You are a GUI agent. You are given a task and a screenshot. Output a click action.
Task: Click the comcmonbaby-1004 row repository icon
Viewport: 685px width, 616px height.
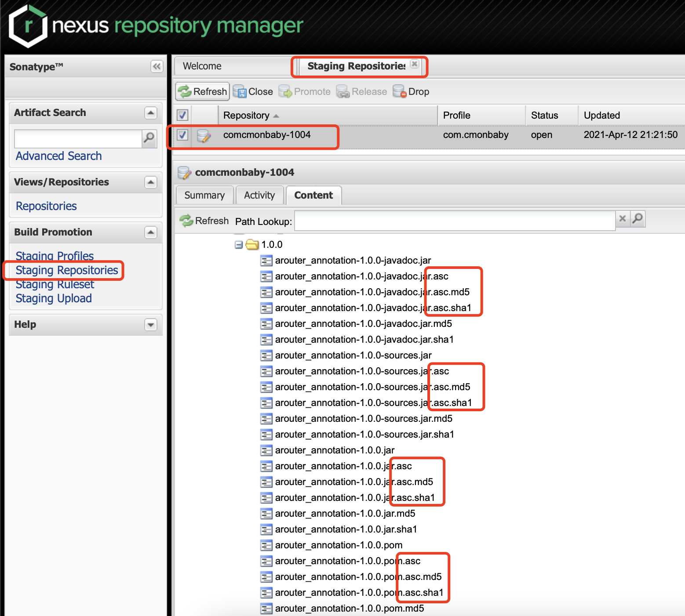204,135
